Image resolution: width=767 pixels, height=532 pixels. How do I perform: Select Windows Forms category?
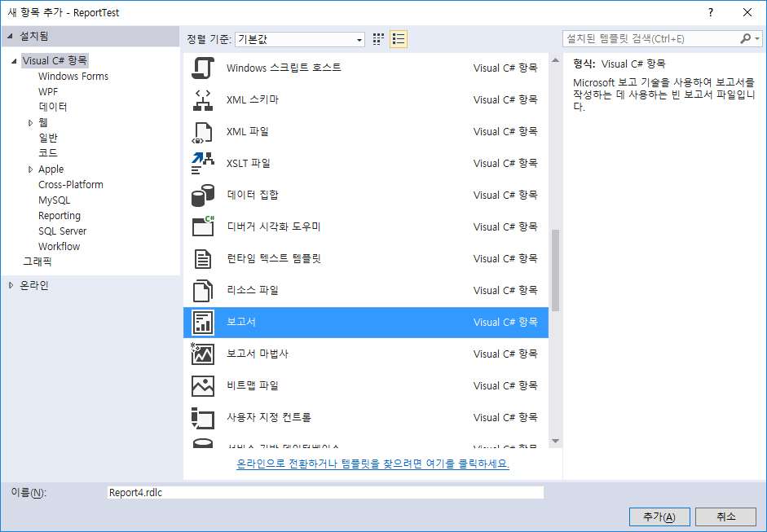tap(73, 76)
